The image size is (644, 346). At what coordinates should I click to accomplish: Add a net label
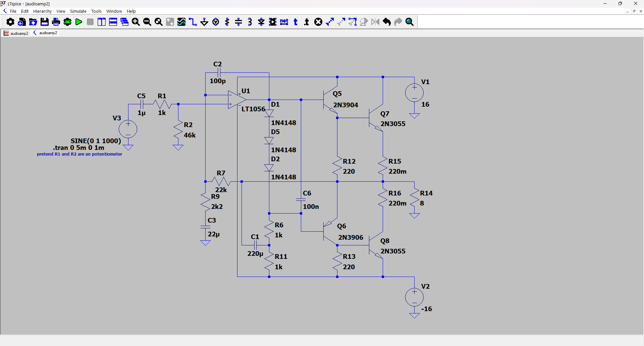pyautogui.click(x=284, y=22)
